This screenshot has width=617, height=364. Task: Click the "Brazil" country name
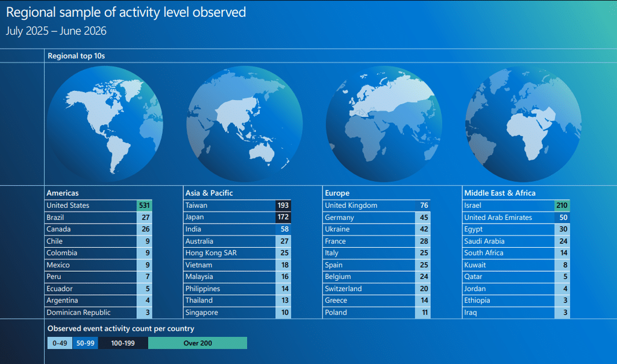click(55, 217)
